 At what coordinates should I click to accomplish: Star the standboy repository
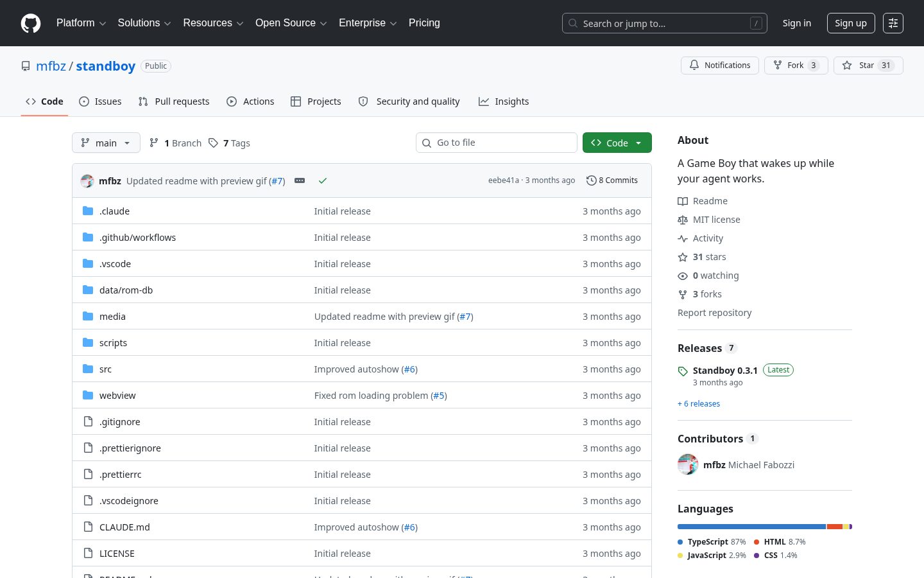pyautogui.click(x=868, y=66)
